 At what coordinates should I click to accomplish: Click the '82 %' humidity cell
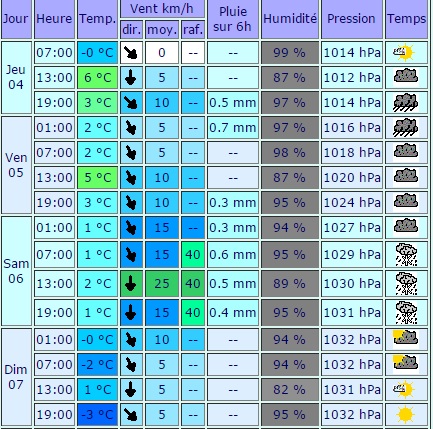[290, 389]
